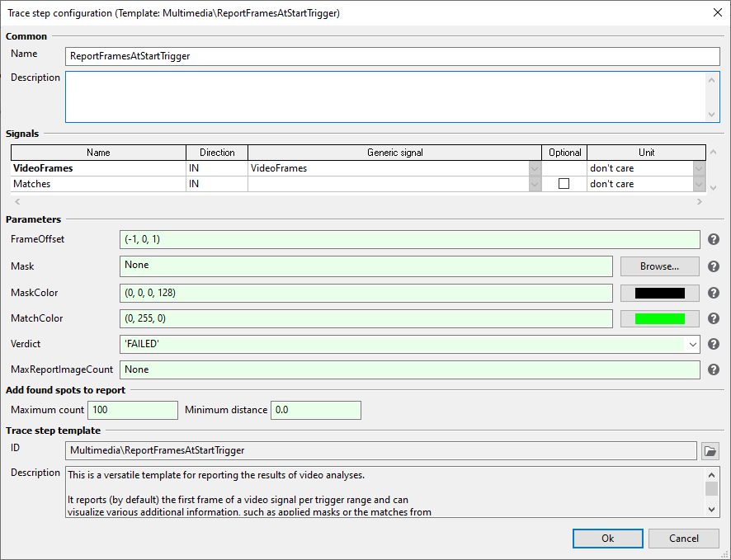Click the Generic signal column header

pos(395,153)
